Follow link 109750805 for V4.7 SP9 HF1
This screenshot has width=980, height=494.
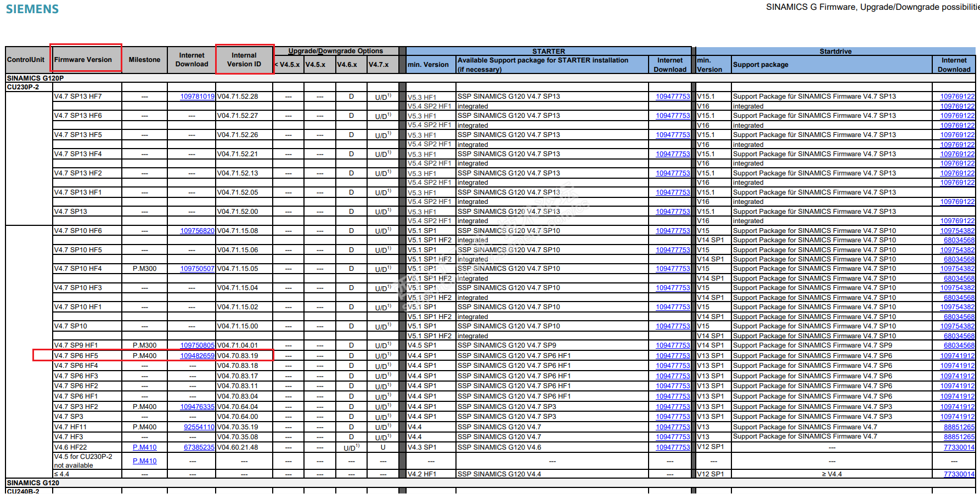click(x=197, y=345)
